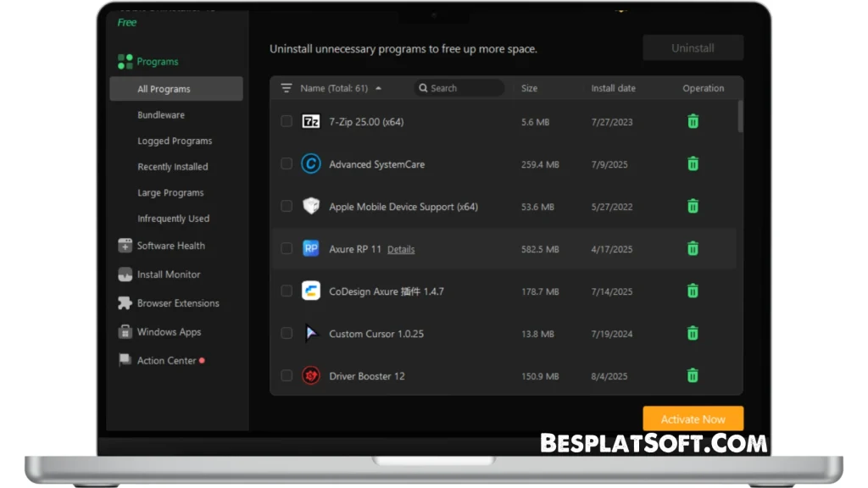Click the trash icon for Driver Booster 12
868x488 pixels.
tap(693, 375)
